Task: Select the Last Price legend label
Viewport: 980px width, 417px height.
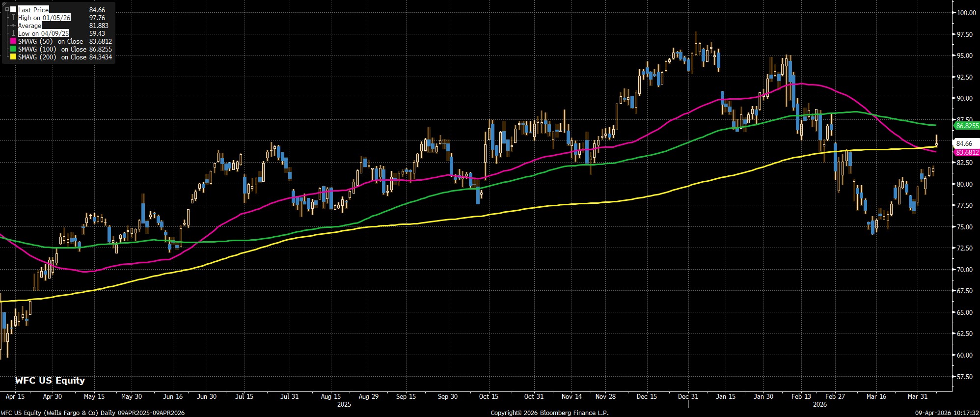Action: pyautogui.click(x=33, y=10)
